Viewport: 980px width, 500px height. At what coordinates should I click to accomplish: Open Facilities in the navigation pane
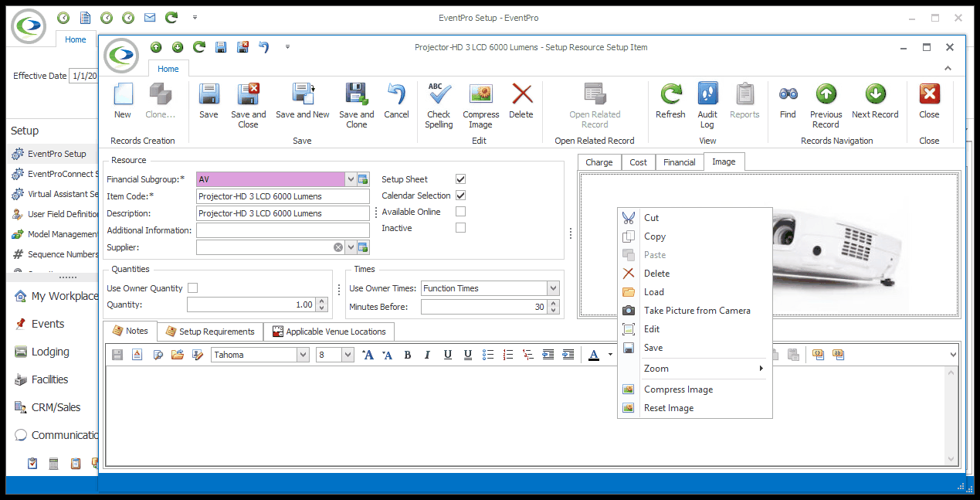coord(49,379)
